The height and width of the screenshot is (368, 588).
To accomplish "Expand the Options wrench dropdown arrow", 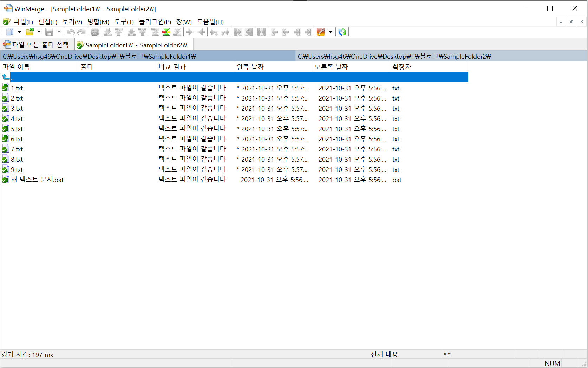I will coord(330,32).
